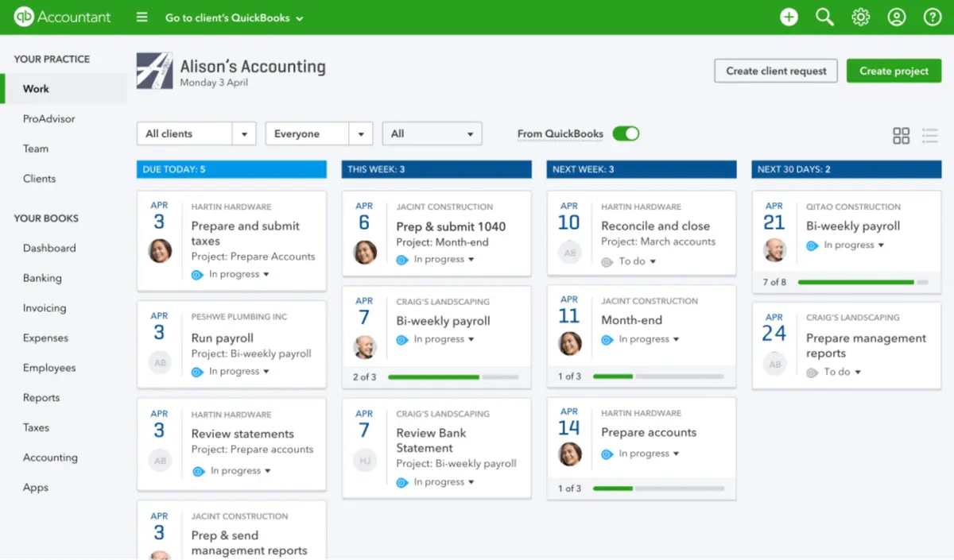
Task: Open the search magnifier icon
Action: [x=824, y=17]
